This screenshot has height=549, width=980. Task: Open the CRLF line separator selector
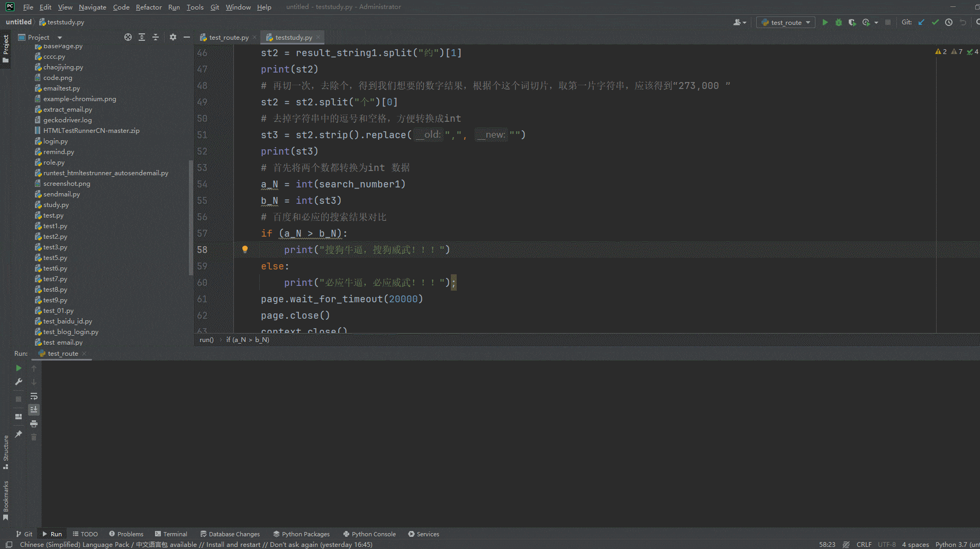[864, 544]
